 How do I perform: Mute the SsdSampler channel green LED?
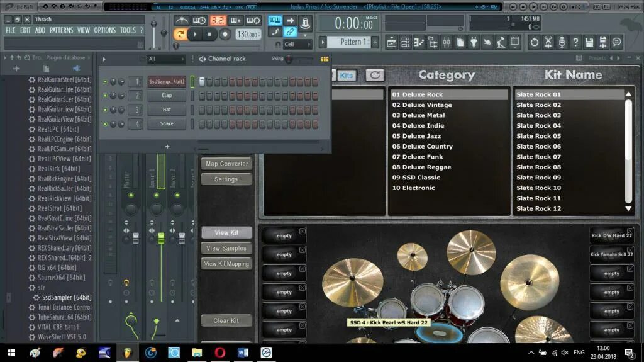(105, 82)
